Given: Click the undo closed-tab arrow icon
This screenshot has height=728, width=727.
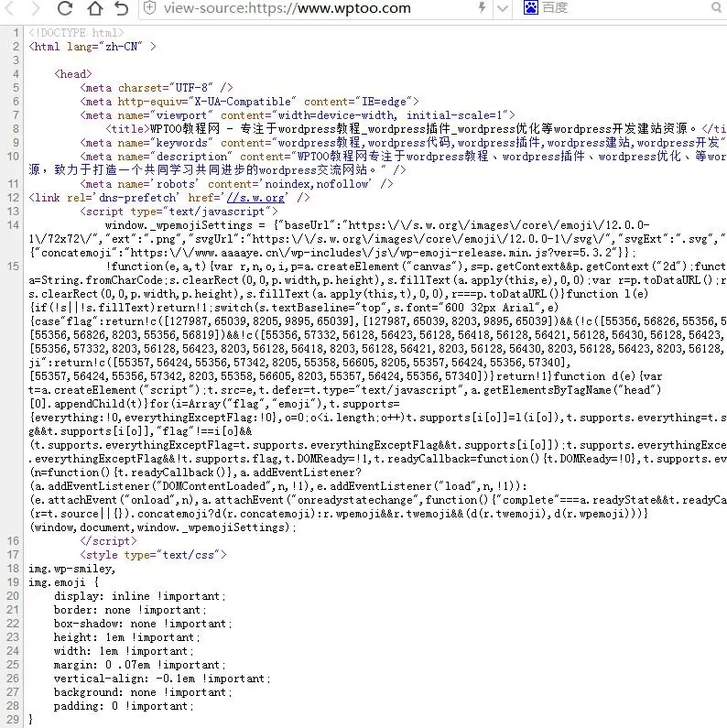Looking at the screenshot, I should point(122,8).
